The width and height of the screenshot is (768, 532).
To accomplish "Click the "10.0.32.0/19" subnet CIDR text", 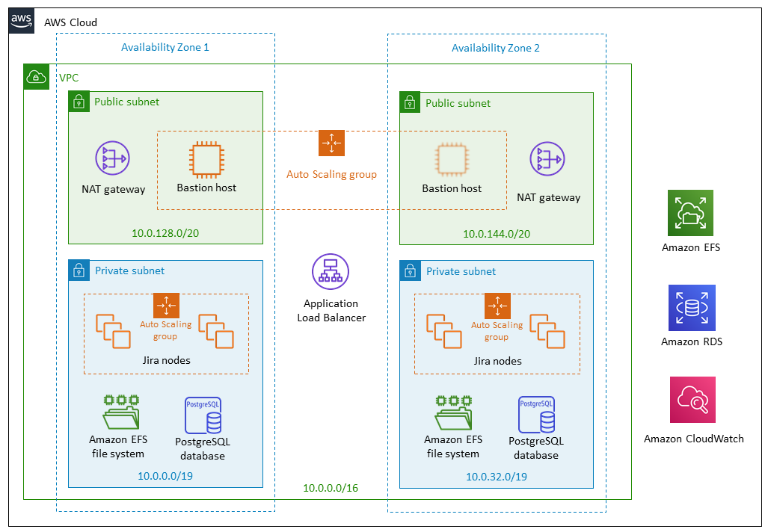I will [x=497, y=477].
